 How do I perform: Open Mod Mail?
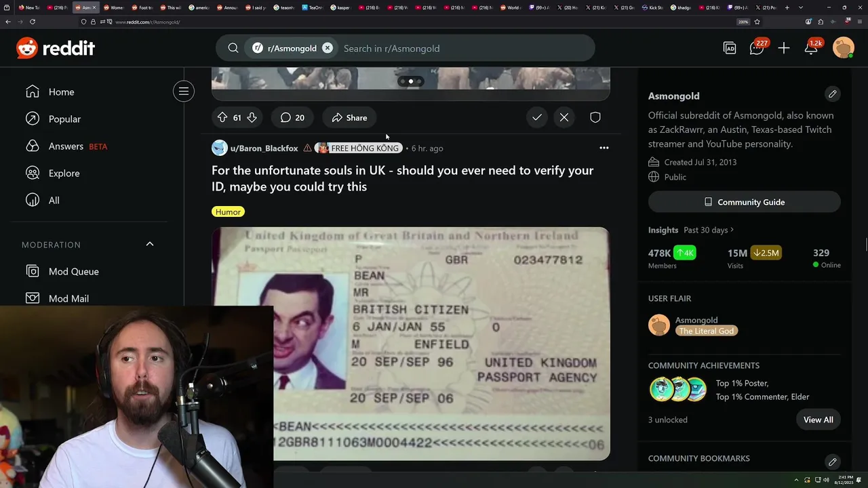point(68,298)
